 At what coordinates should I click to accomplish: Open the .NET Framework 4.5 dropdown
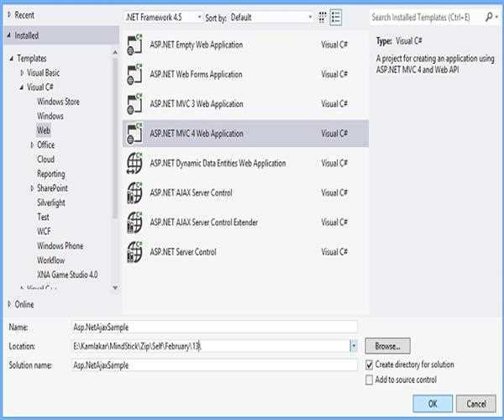163,17
